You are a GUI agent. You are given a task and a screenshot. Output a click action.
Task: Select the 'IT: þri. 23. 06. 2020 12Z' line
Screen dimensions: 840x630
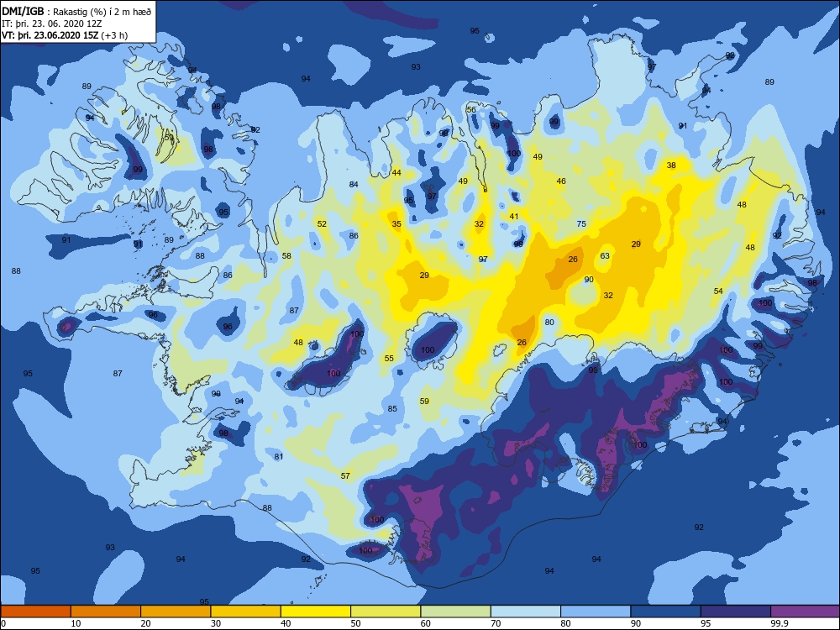(53, 24)
